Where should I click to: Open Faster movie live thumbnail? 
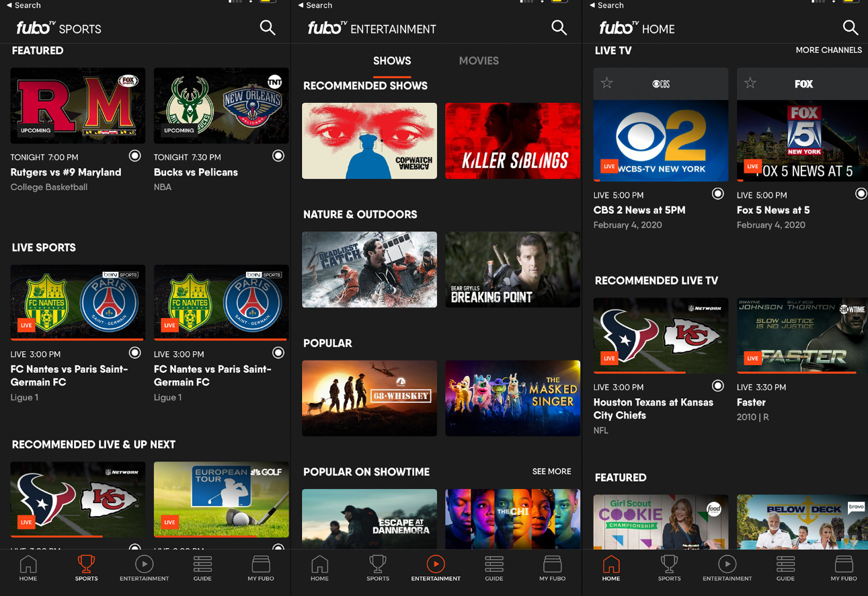802,336
